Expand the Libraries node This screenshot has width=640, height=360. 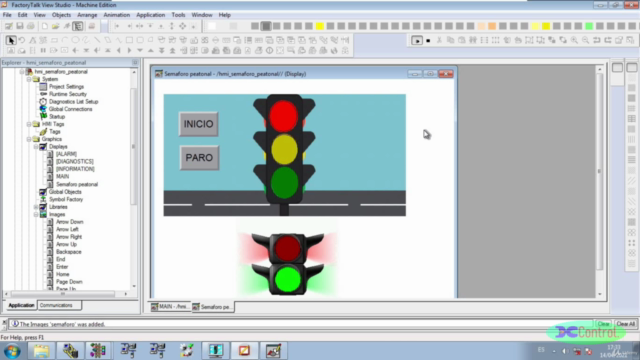36,207
